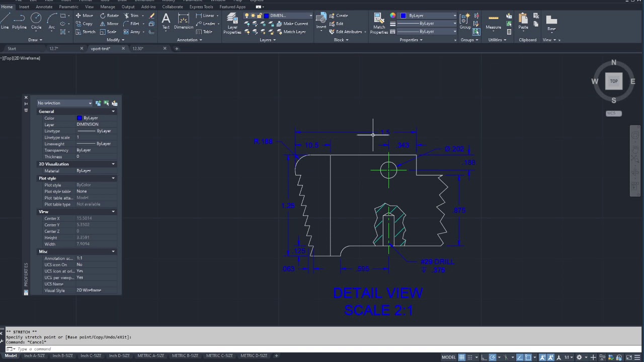This screenshot has width=644, height=362.
Task: Toggle ortho mode in status bar
Action: coord(483,357)
